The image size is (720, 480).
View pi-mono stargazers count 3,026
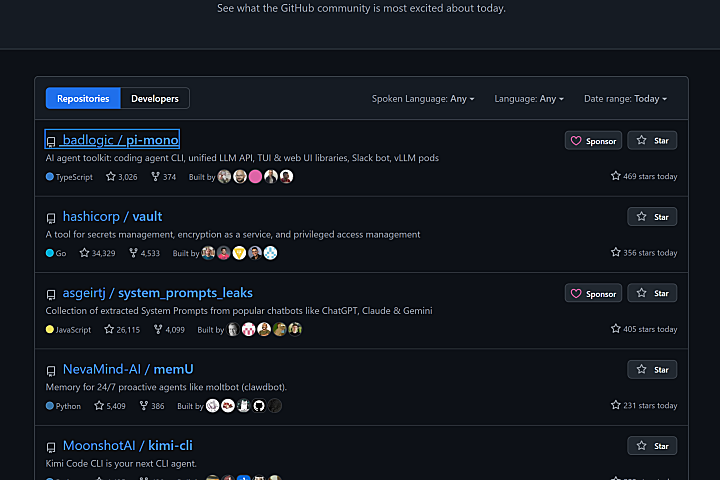click(122, 177)
